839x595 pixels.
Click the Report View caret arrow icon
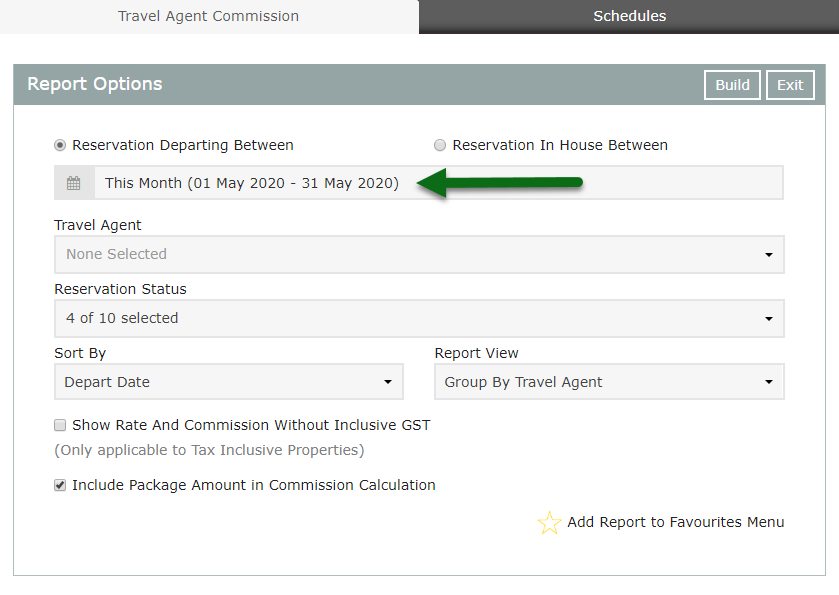[x=769, y=382]
